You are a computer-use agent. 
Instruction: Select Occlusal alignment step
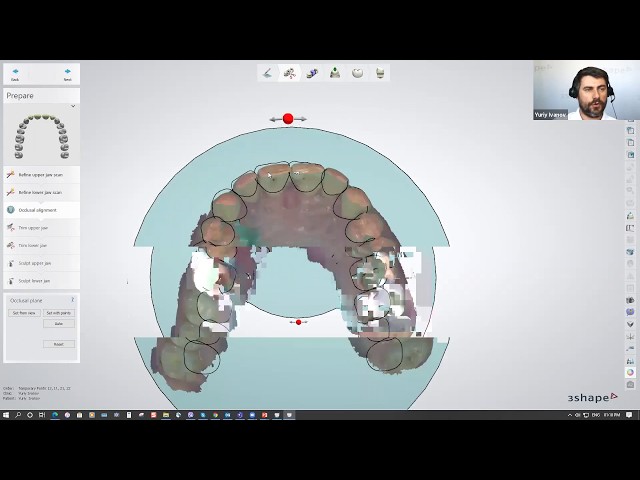[42, 210]
